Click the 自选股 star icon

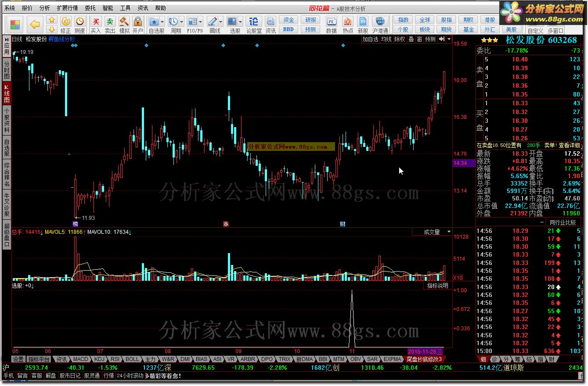(154, 21)
